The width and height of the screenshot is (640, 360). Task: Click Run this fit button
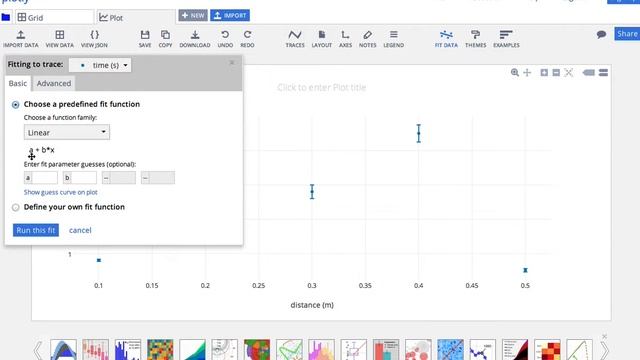(36, 230)
